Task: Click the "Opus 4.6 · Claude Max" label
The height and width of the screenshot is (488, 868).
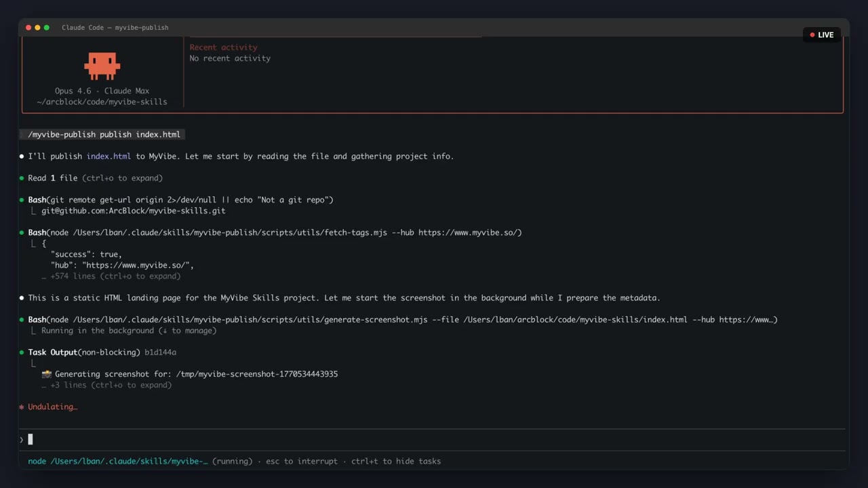Action: point(102,91)
